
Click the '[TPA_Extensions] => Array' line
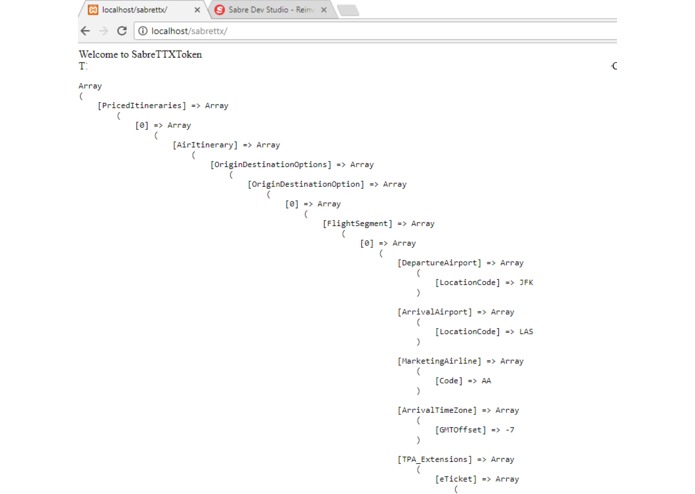pyautogui.click(x=456, y=459)
